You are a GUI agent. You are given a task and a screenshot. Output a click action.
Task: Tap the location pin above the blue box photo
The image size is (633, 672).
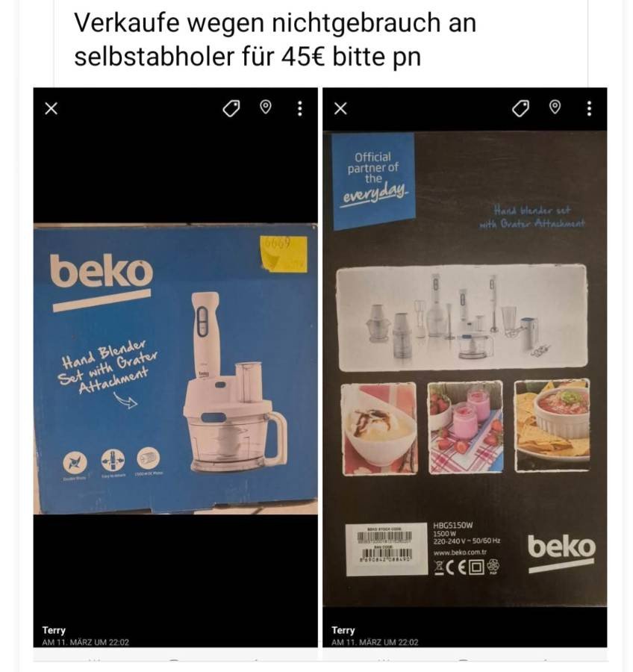pyautogui.click(x=266, y=107)
